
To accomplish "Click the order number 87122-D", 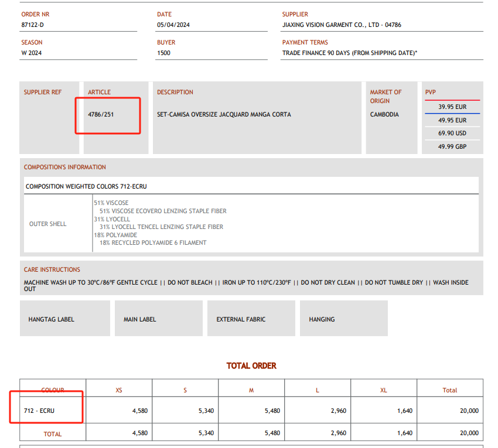I will point(32,25).
